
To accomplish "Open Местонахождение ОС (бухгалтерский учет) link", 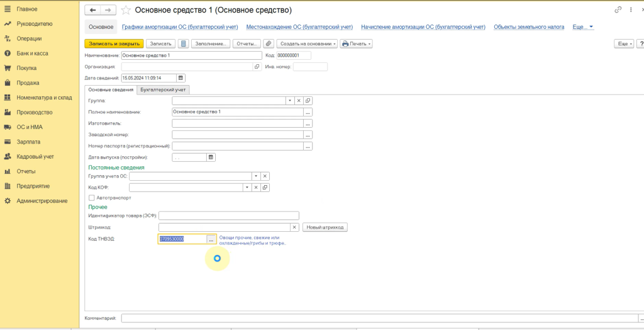I will [x=299, y=27].
